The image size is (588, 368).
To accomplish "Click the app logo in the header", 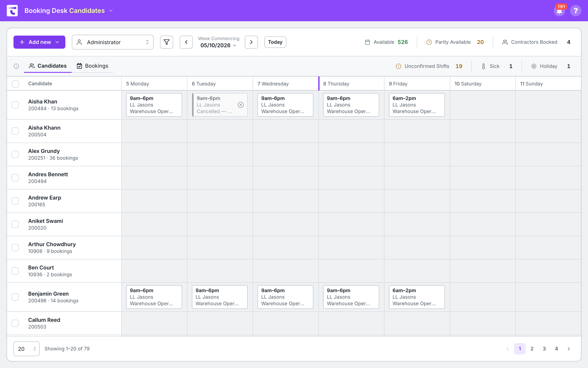I will (x=12, y=11).
